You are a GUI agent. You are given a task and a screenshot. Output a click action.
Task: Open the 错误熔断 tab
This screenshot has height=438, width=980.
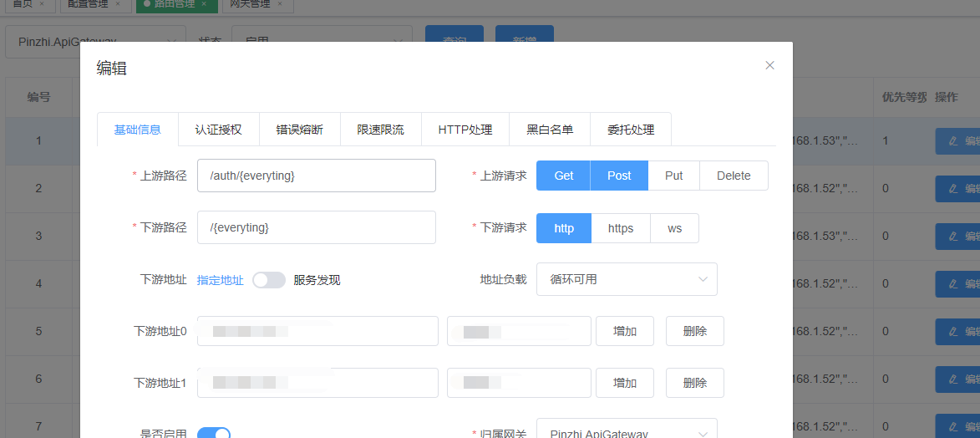pyautogui.click(x=299, y=130)
